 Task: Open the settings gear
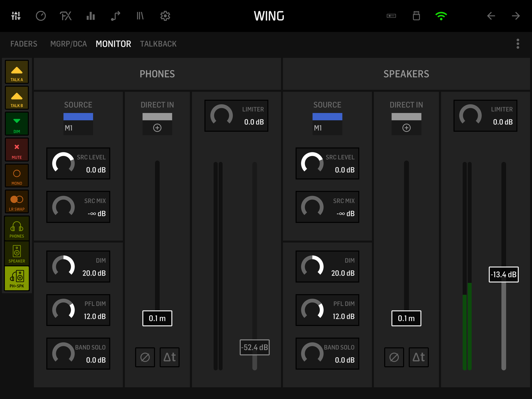[165, 16]
